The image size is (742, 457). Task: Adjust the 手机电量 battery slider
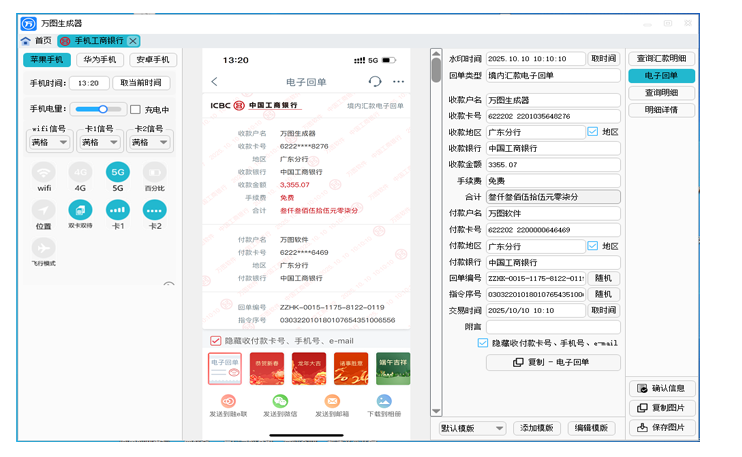98,109
